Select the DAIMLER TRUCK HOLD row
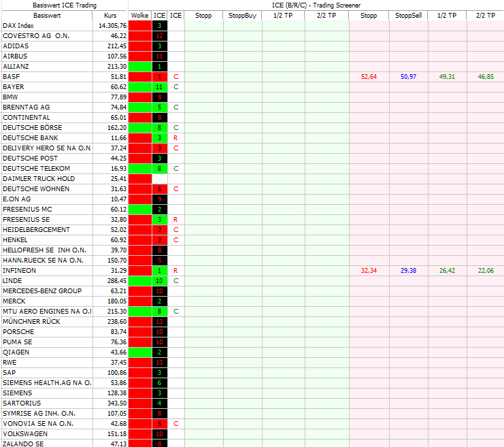Screen dimensions: 504x447 tap(39, 179)
